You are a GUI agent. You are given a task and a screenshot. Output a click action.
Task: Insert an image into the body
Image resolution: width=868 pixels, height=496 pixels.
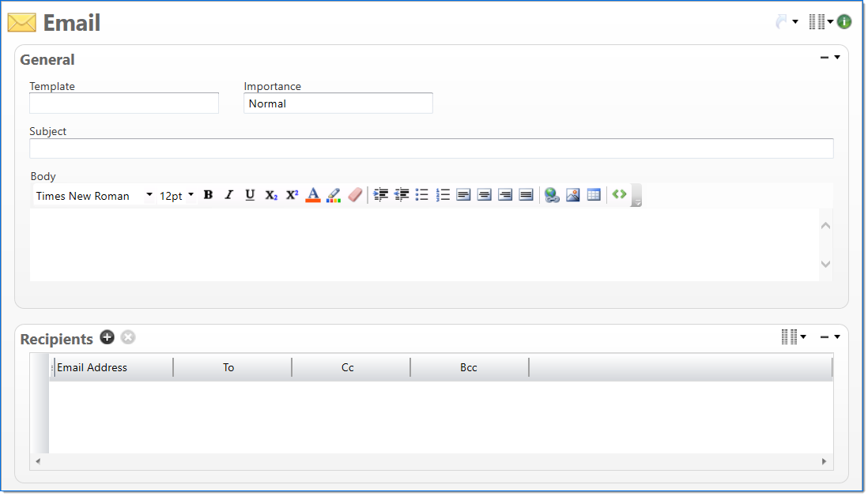click(573, 195)
